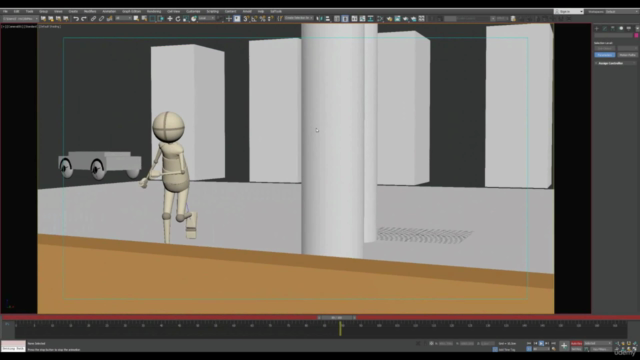
Task: Choose the Rectangular Selection Region icon
Action: 152,19
